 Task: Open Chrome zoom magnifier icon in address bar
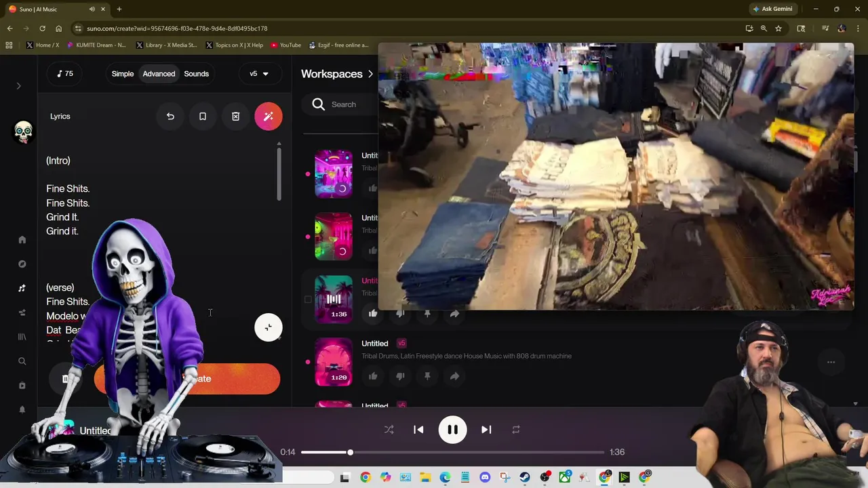coord(764,28)
